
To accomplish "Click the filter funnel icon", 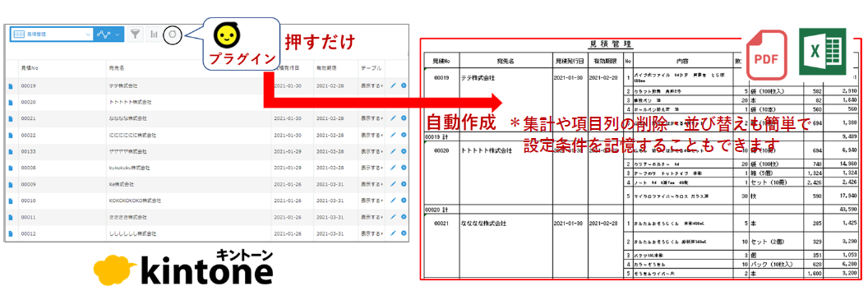I will [135, 35].
